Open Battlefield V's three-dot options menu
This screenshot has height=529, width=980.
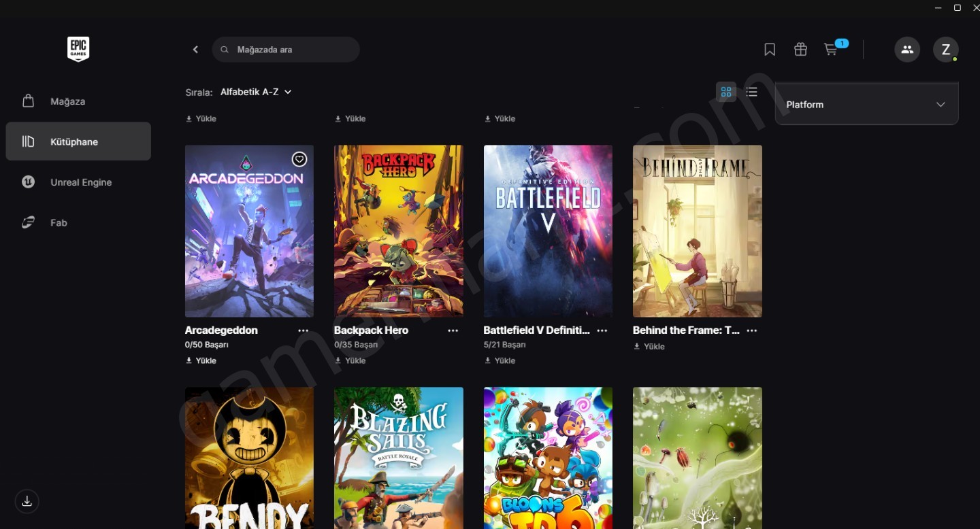click(x=602, y=330)
